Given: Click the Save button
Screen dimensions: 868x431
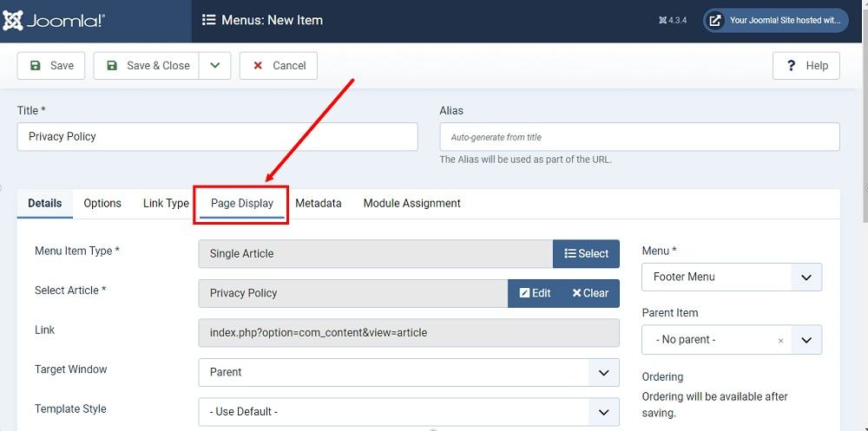Looking at the screenshot, I should point(51,66).
